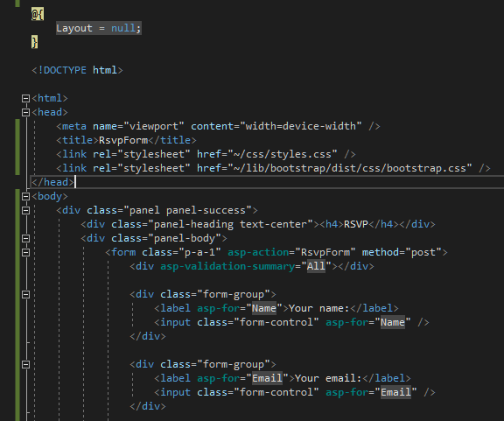504x421 pixels.
Task: Click the form-control class on Name input
Action: [276, 322]
